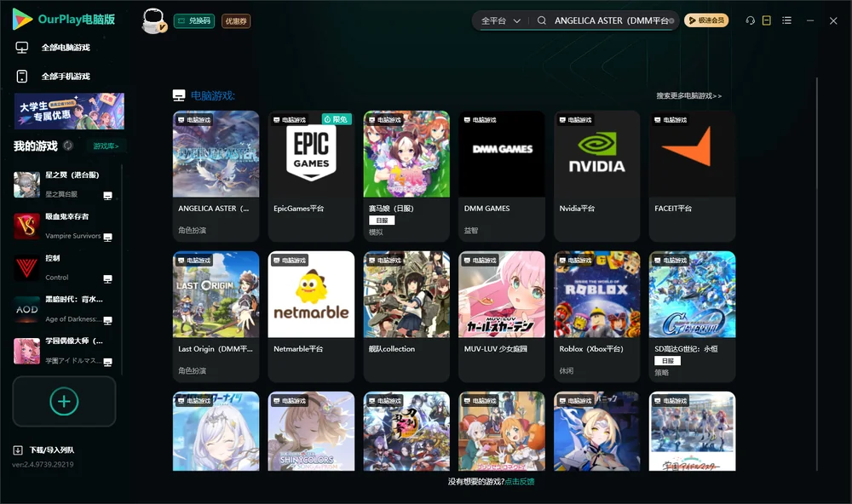Open the 赛马娘 (日服) game card
Screen dimensions: 852x504
(406, 176)
